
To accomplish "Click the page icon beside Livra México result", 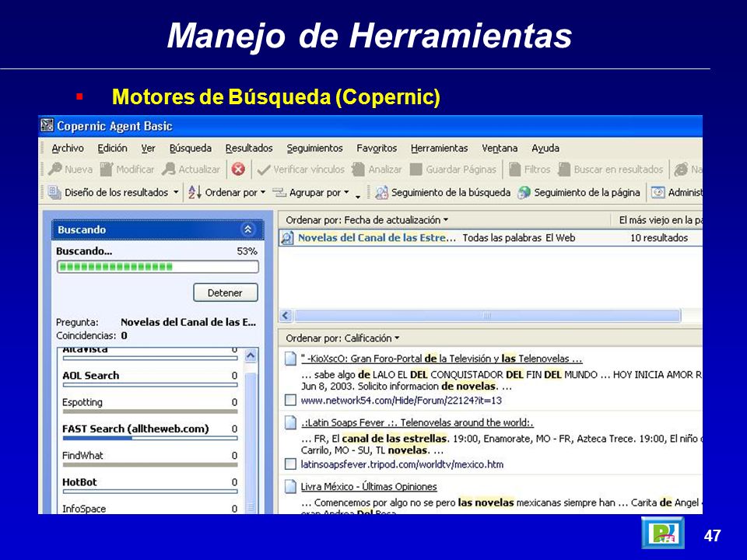I will tap(290, 486).
